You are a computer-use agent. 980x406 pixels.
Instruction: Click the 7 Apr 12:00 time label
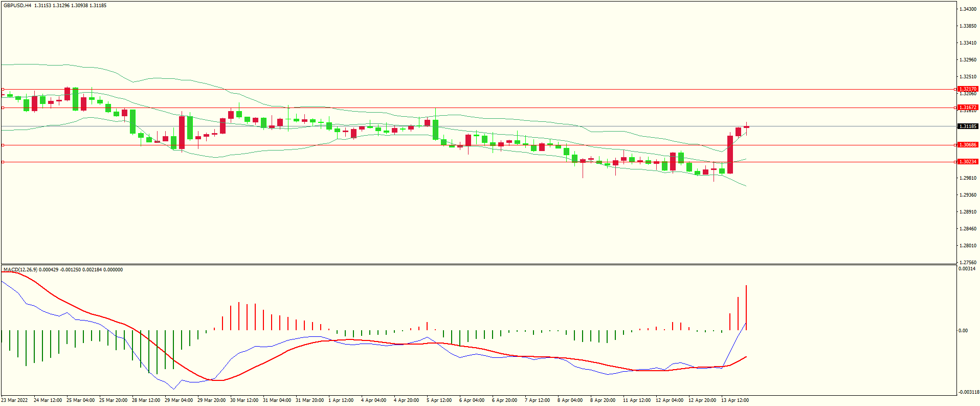537,400
